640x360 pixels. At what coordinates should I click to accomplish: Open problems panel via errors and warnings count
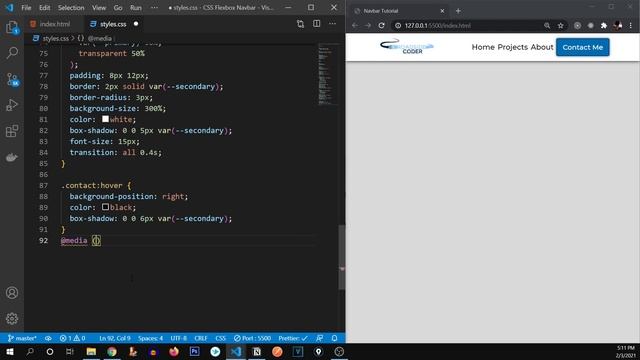[x=73, y=338]
